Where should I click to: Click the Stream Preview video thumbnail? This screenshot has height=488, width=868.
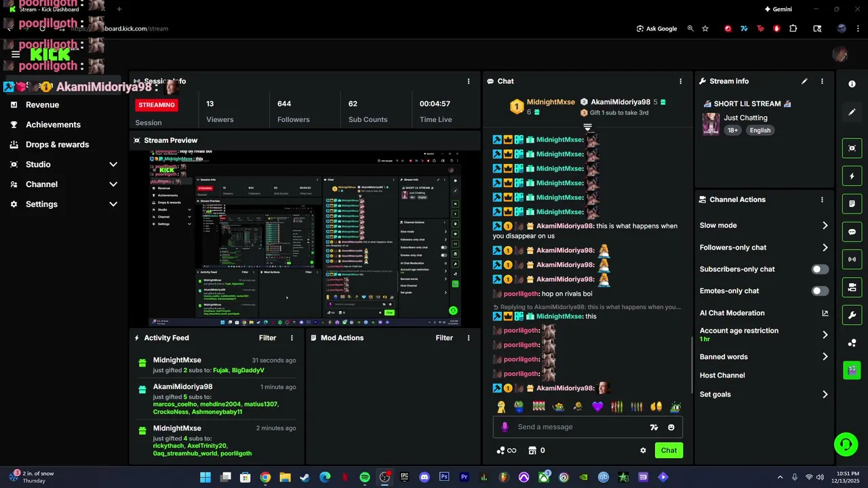click(x=305, y=239)
